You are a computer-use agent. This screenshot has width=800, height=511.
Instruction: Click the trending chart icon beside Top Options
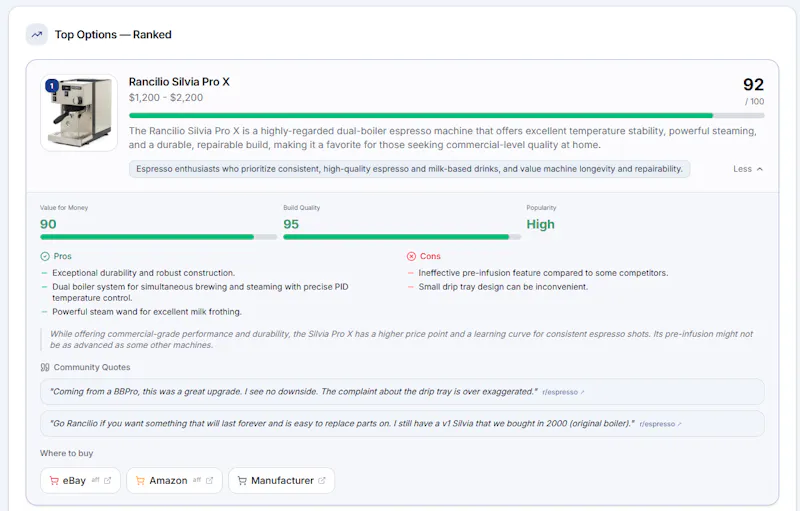pyautogui.click(x=37, y=35)
